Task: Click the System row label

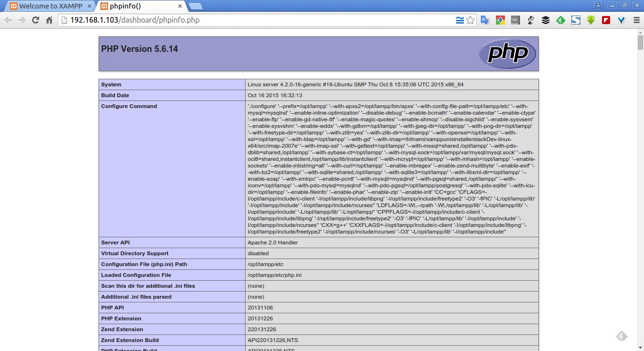Action: point(111,84)
